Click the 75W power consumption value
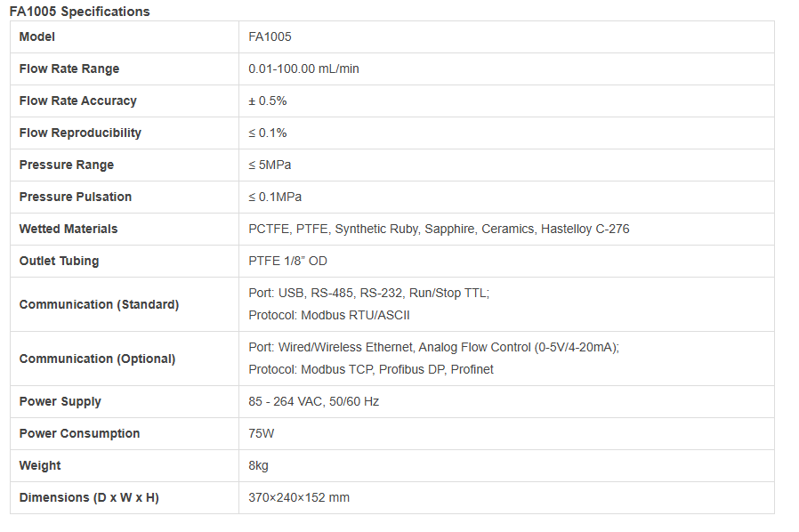 262,433
